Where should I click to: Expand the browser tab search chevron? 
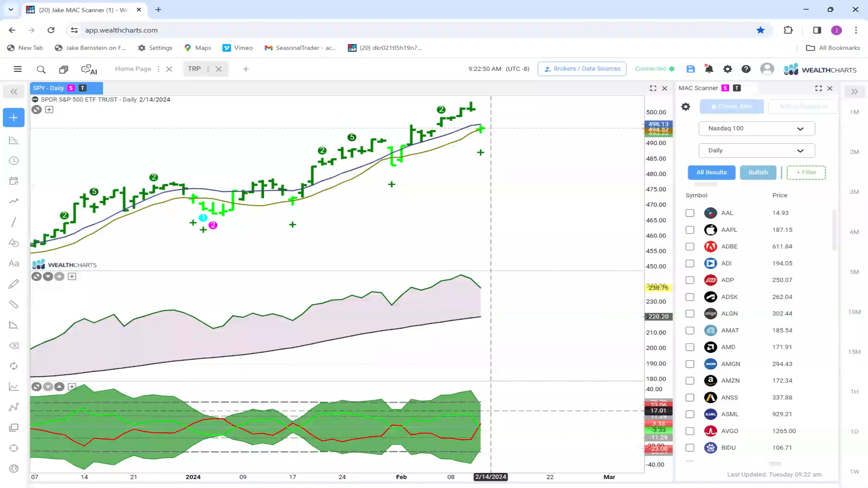(11, 9)
